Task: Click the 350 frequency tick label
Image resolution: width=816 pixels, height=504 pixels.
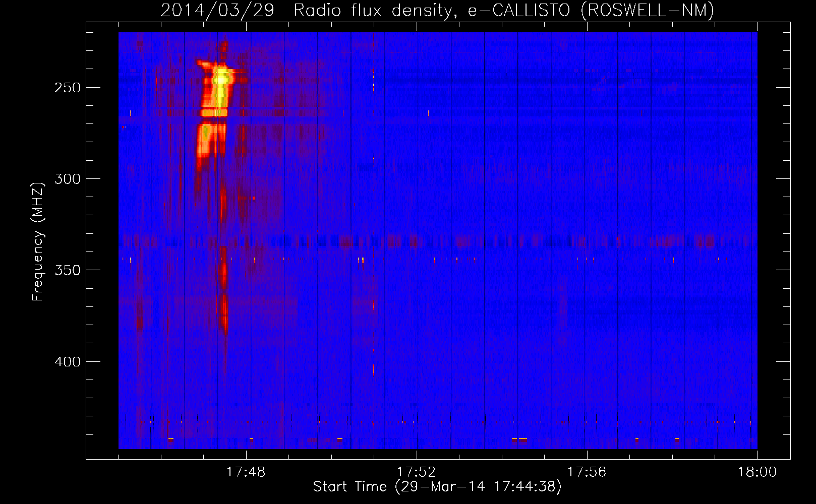Action: click(68, 270)
